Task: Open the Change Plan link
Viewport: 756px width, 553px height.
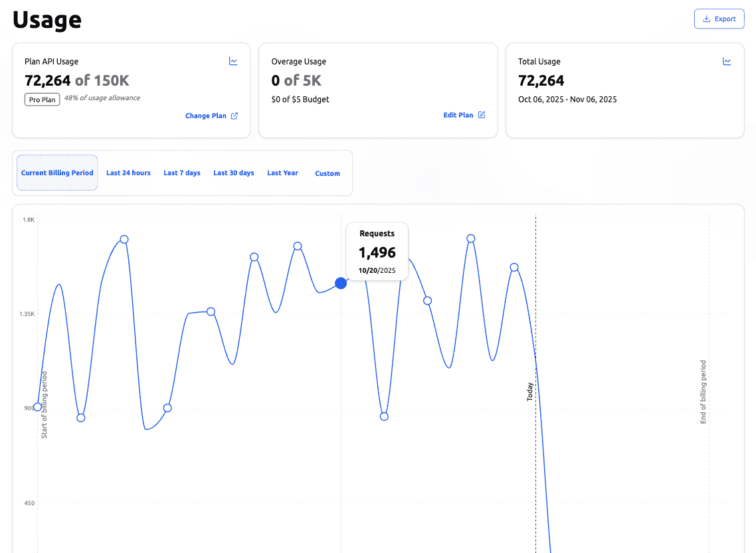Action: (206, 115)
